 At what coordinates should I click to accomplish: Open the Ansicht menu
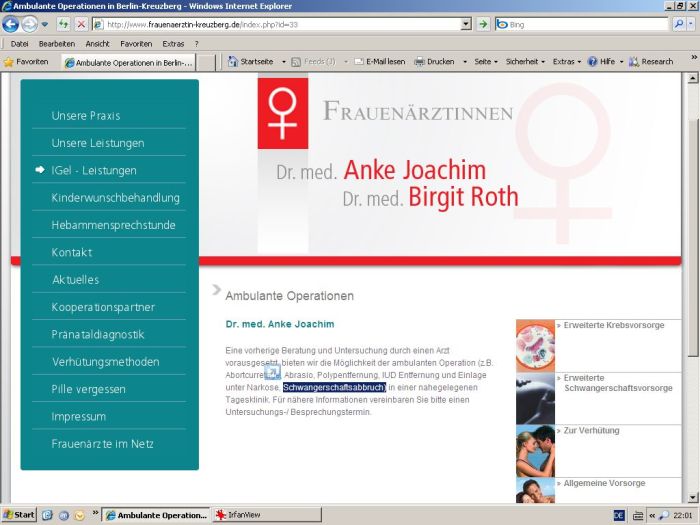coord(97,44)
